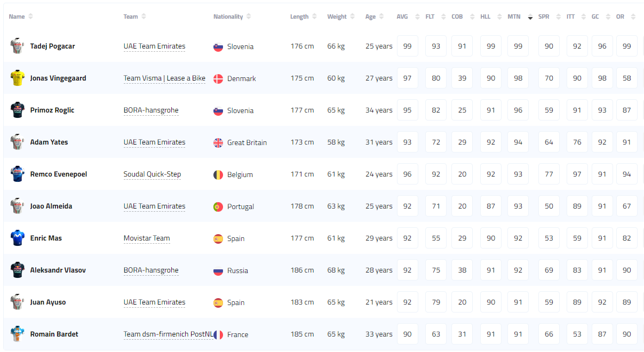The image size is (644, 352).
Task: Open Adam Yates rider profile
Action: point(49,142)
